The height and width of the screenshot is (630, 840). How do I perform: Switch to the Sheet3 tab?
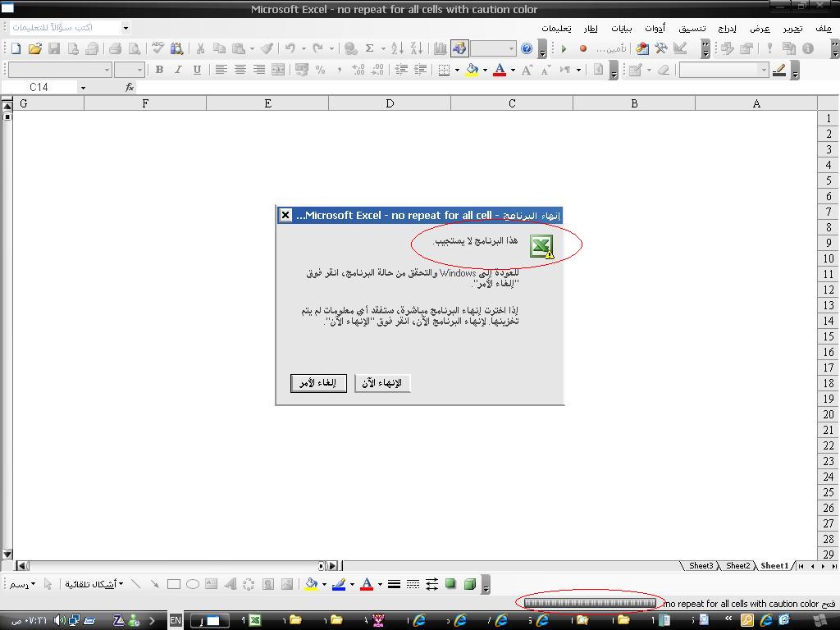[701, 566]
